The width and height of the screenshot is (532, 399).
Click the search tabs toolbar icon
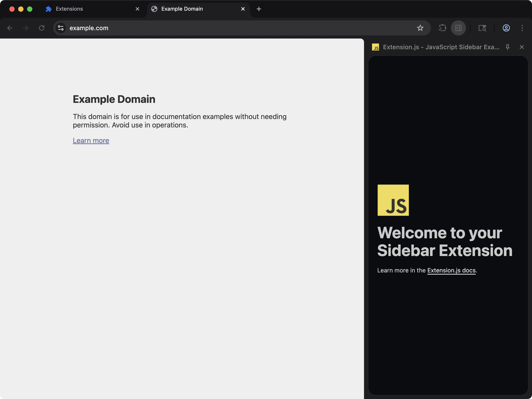point(482,28)
